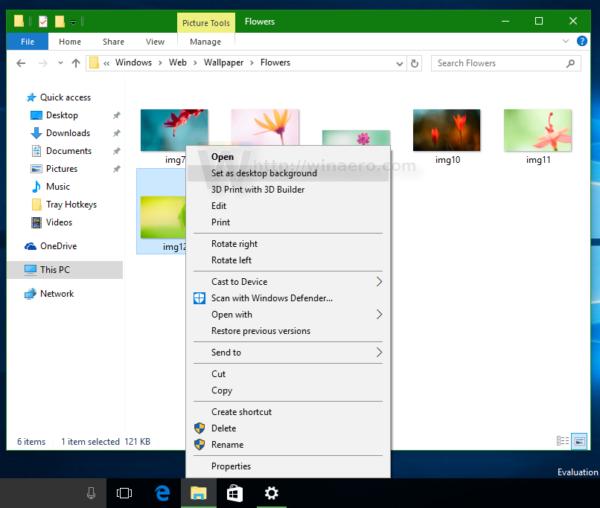Open the address bar history dropdown
This screenshot has height=508, width=600.
coord(399,64)
